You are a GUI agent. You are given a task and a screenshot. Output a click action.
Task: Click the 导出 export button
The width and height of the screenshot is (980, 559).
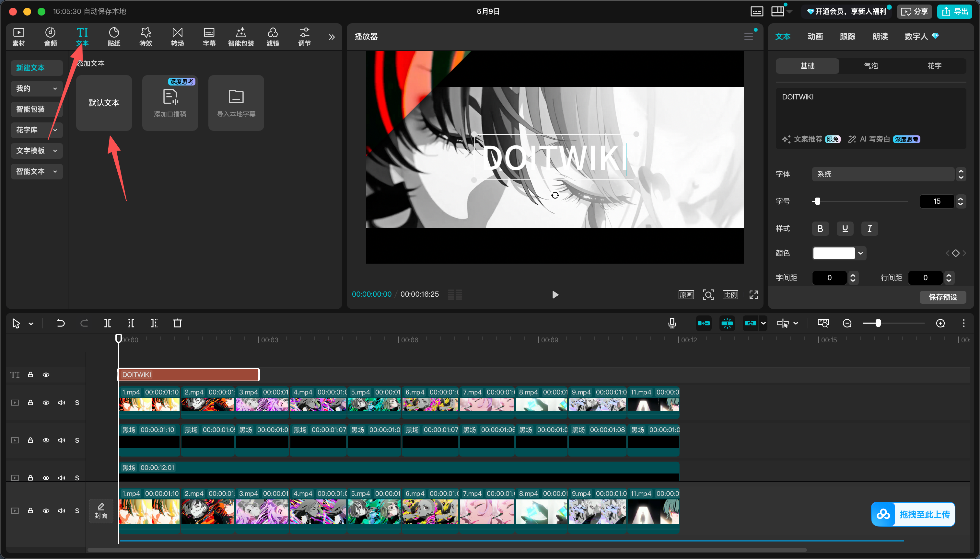click(954, 12)
